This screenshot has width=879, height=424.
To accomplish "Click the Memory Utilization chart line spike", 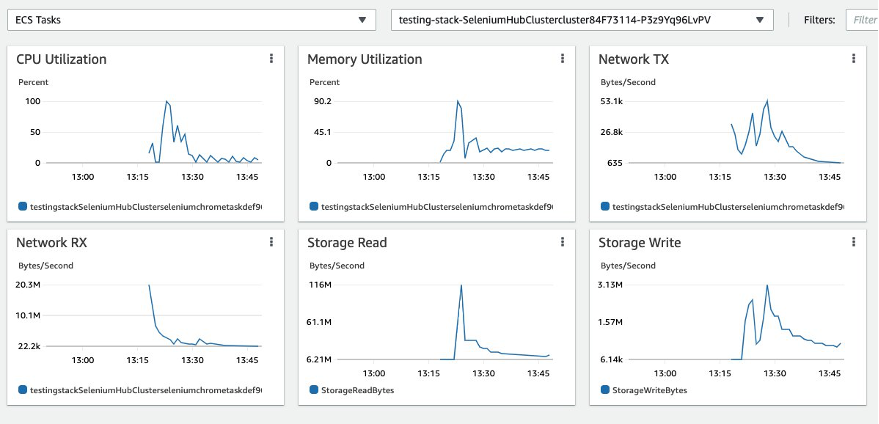I will (x=458, y=102).
